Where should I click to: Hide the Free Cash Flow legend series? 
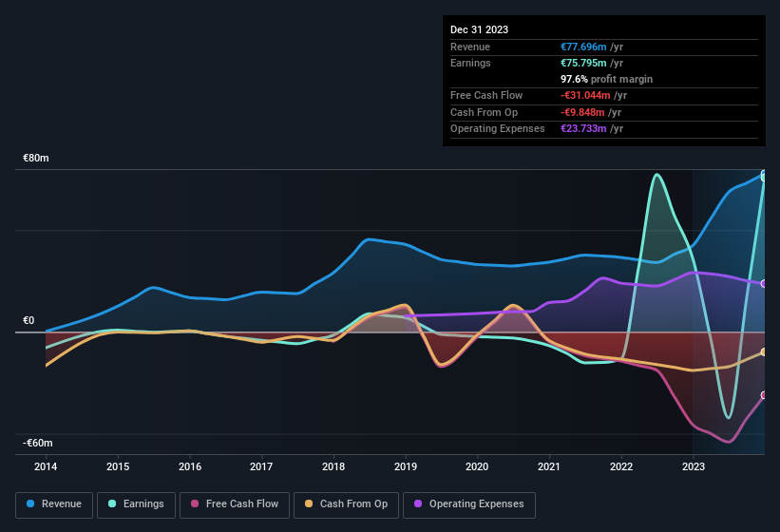(x=234, y=504)
